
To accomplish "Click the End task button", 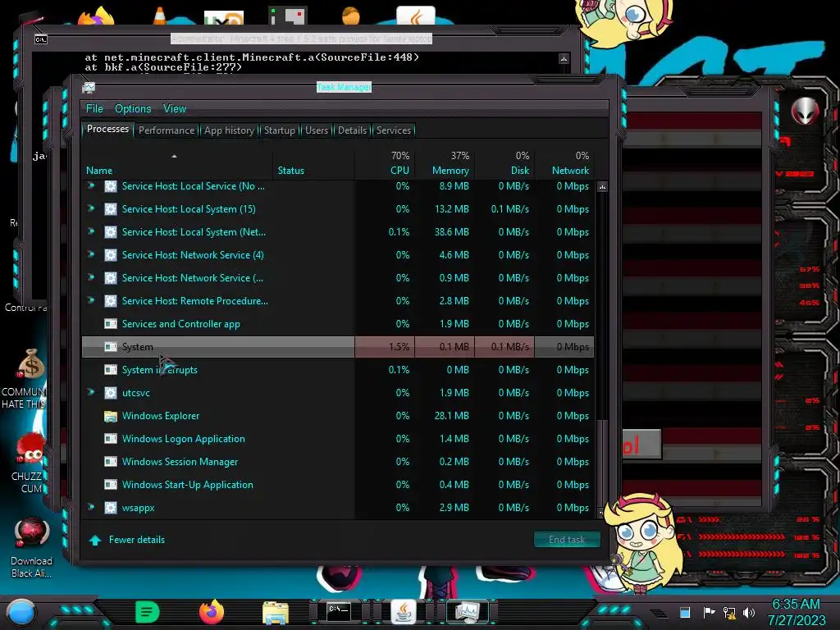I will 567,540.
